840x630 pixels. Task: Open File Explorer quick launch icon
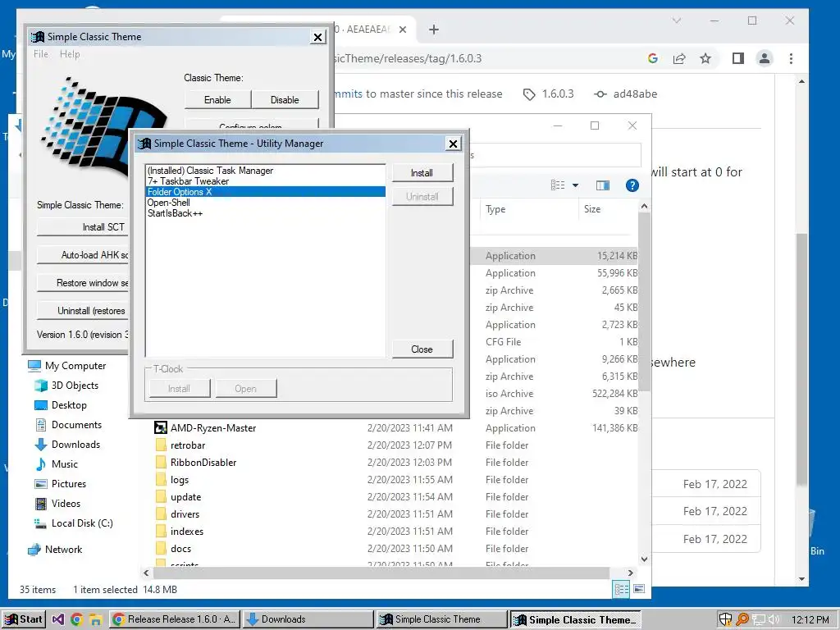point(95,620)
